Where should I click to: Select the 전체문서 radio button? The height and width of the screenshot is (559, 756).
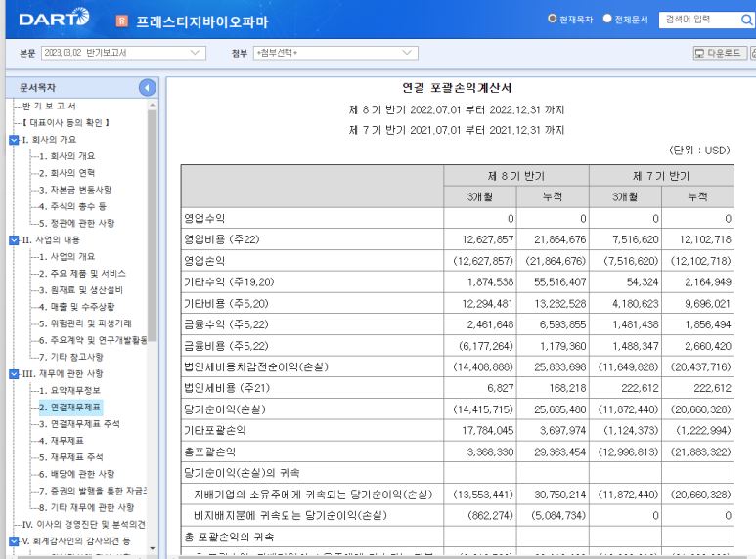[x=607, y=19]
